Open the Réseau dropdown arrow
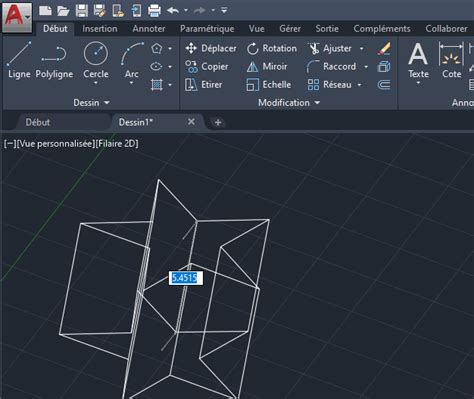This screenshot has width=474, height=399. tap(359, 85)
